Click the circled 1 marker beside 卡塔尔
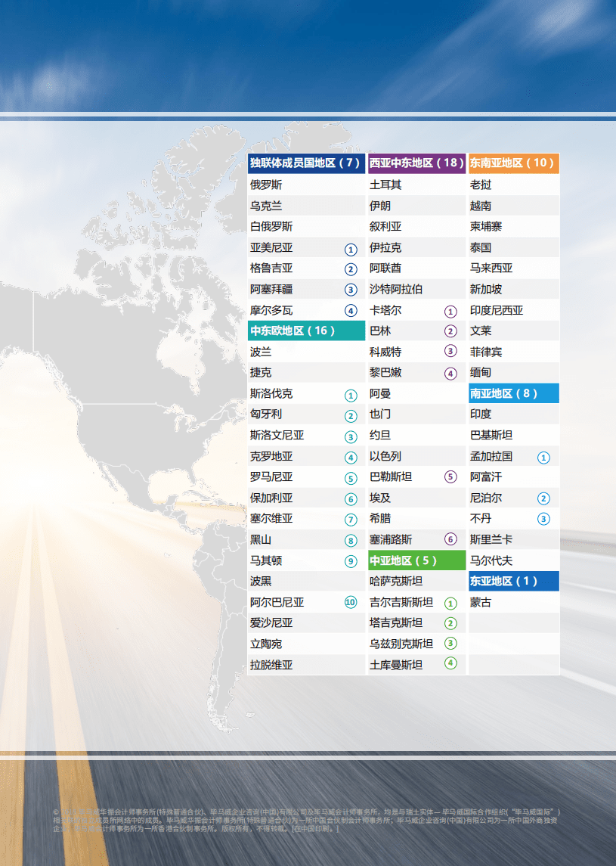616x866 pixels. point(451,309)
